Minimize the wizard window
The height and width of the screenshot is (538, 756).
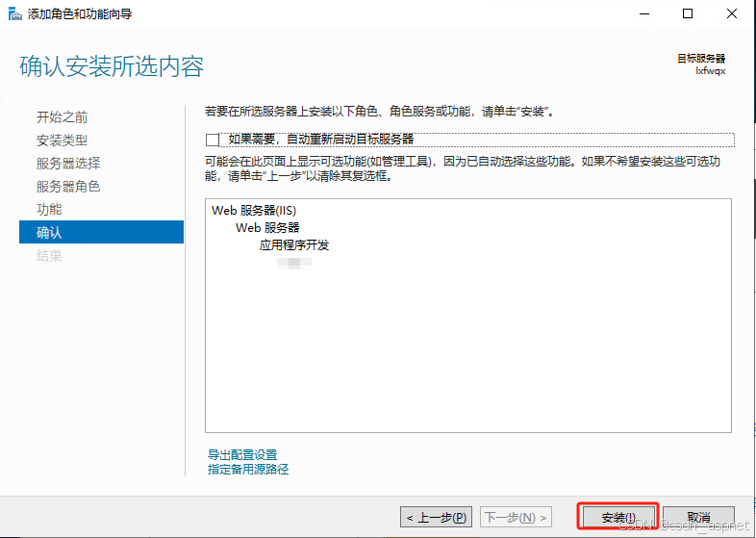click(644, 14)
